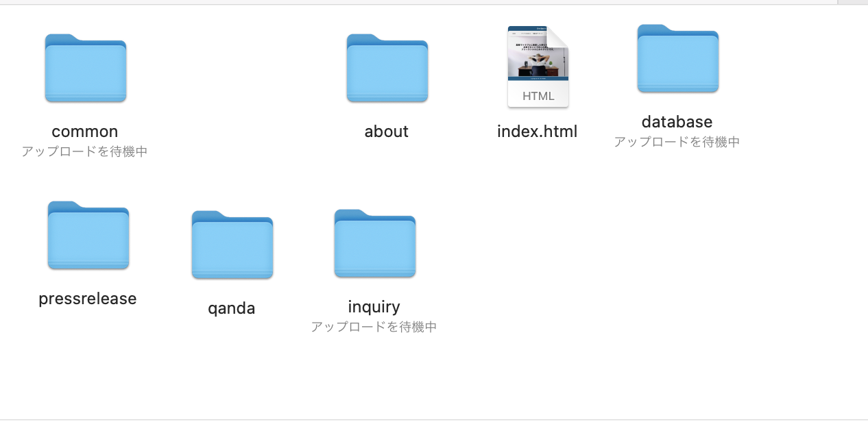Click the HTML badge on index.html icon

point(538,96)
